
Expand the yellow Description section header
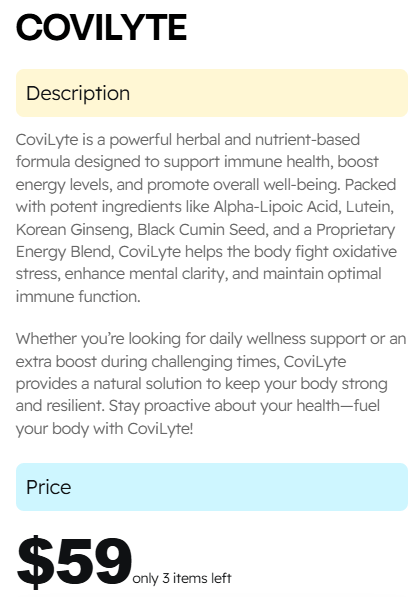[x=212, y=93]
